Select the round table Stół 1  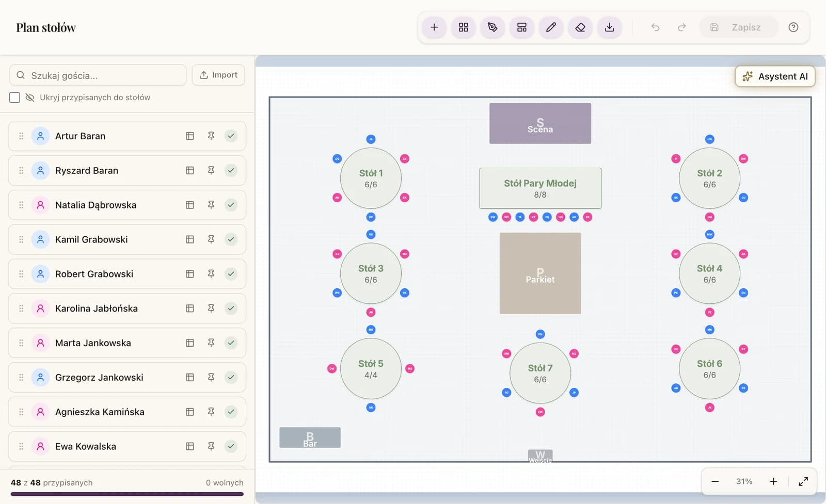point(371,178)
